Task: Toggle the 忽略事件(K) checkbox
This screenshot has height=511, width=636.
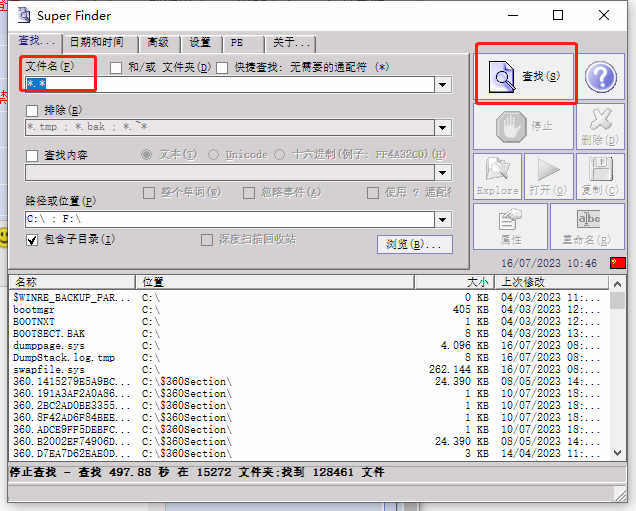Action: tap(249, 193)
